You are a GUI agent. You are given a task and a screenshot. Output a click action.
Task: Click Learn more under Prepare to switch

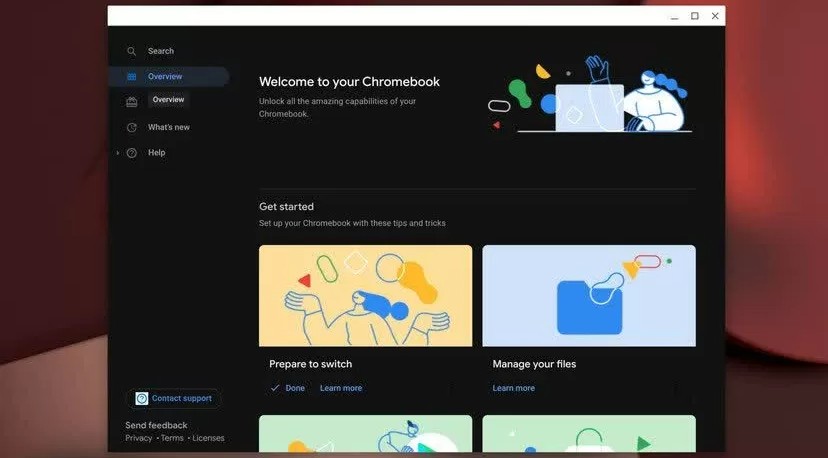(x=341, y=388)
